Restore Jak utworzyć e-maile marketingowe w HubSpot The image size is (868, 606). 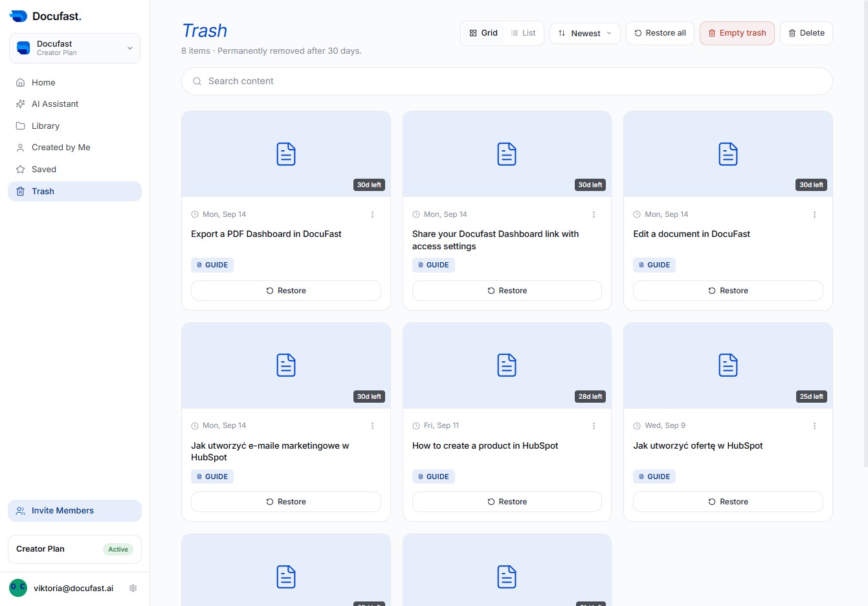286,502
